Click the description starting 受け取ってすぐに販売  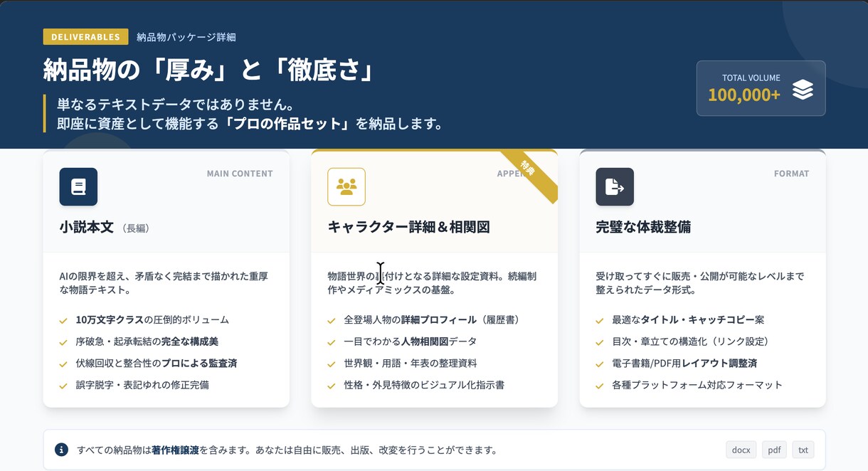pos(700,283)
